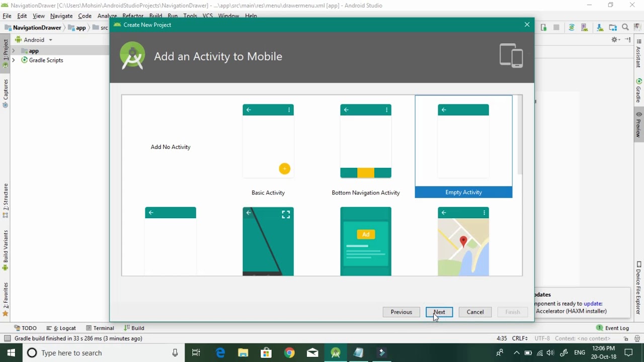Click the Search Everywhere magnifier icon
The height and width of the screenshot is (362, 644).
point(625,28)
